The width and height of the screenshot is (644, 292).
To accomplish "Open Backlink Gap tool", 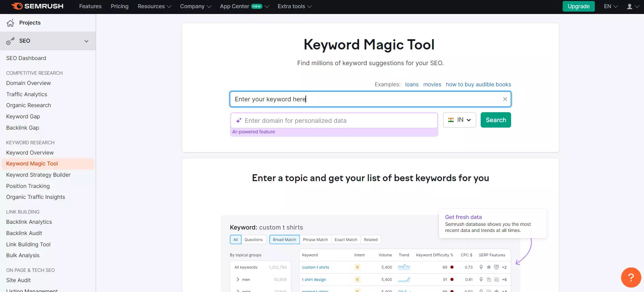I will tap(23, 128).
